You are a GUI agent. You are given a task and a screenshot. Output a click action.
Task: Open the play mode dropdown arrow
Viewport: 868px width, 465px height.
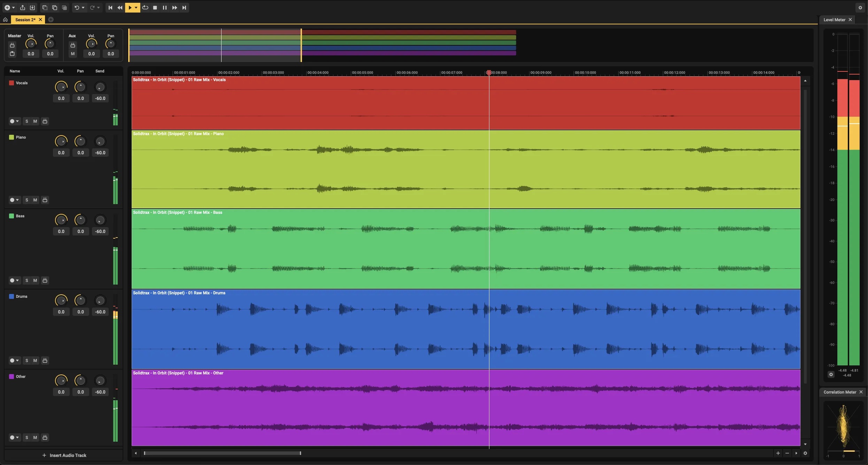[136, 8]
